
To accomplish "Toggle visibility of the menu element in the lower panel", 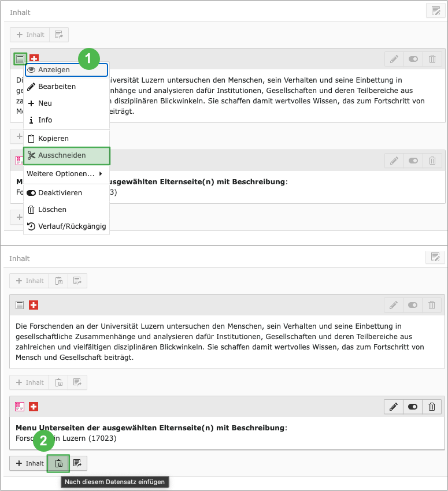I will pos(412,407).
